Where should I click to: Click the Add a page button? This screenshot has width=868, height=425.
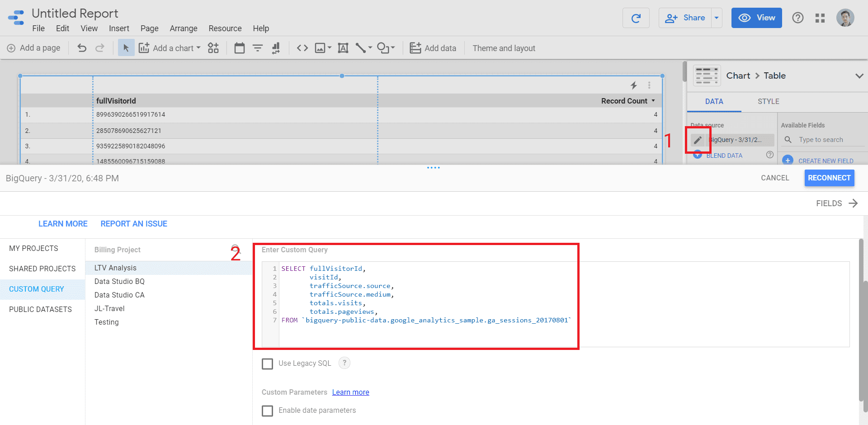pyautogui.click(x=34, y=48)
